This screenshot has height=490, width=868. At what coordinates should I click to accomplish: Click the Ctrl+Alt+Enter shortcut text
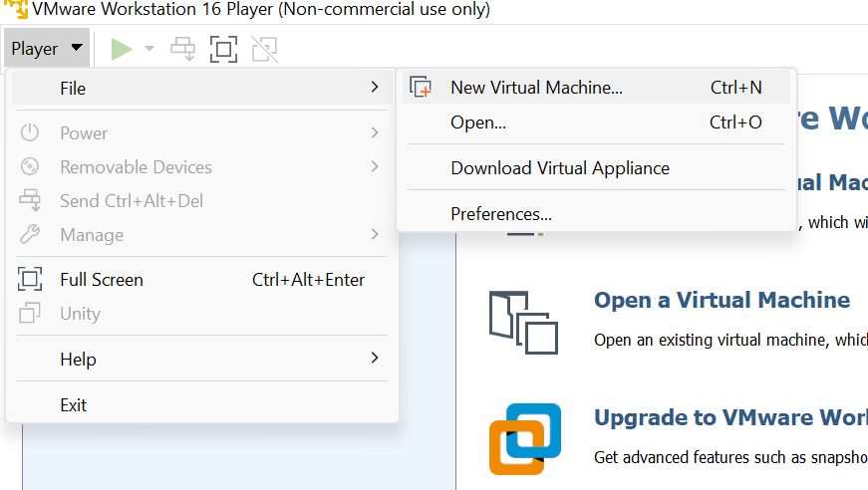[x=308, y=280]
